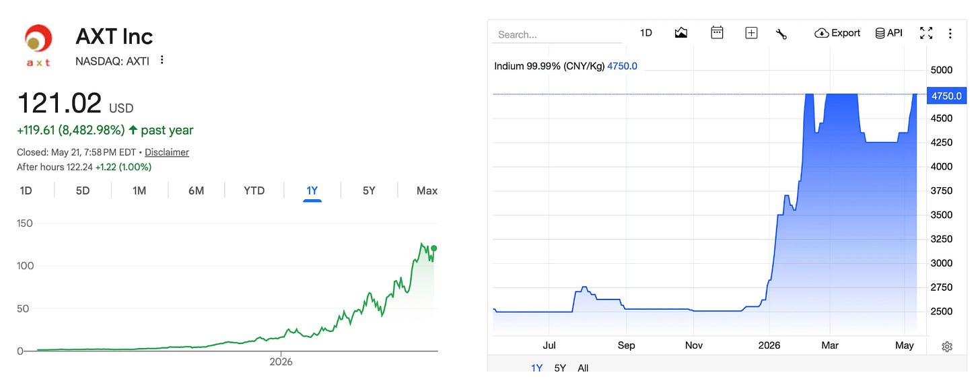This screenshot has height=381, width=980.
Task: Click the 4750.0 price marker label
Action: click(946, 96)
